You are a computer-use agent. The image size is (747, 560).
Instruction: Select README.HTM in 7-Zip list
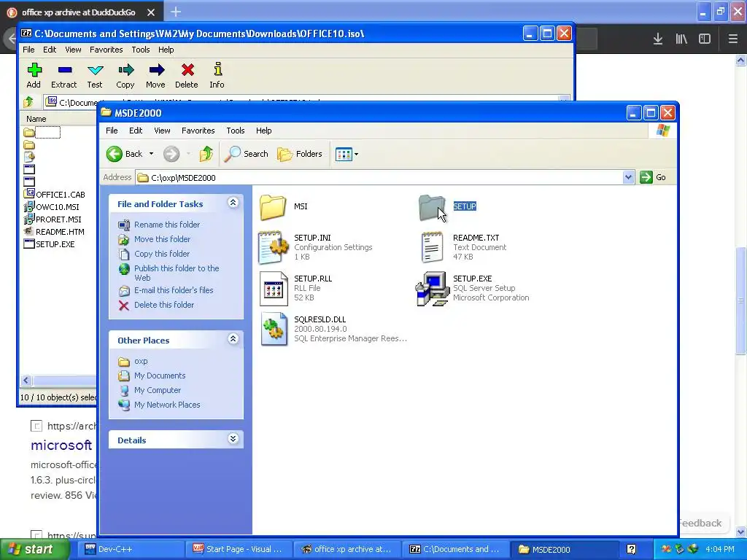(x=60, y=231)
